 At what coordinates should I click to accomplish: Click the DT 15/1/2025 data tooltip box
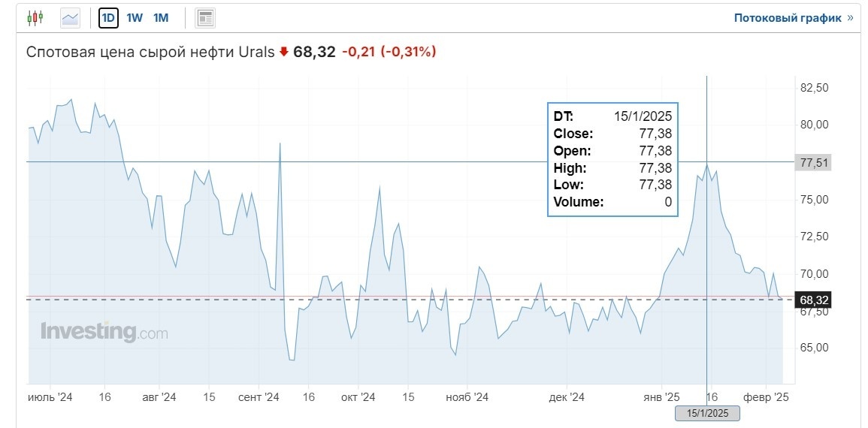(x=612, y=159)
